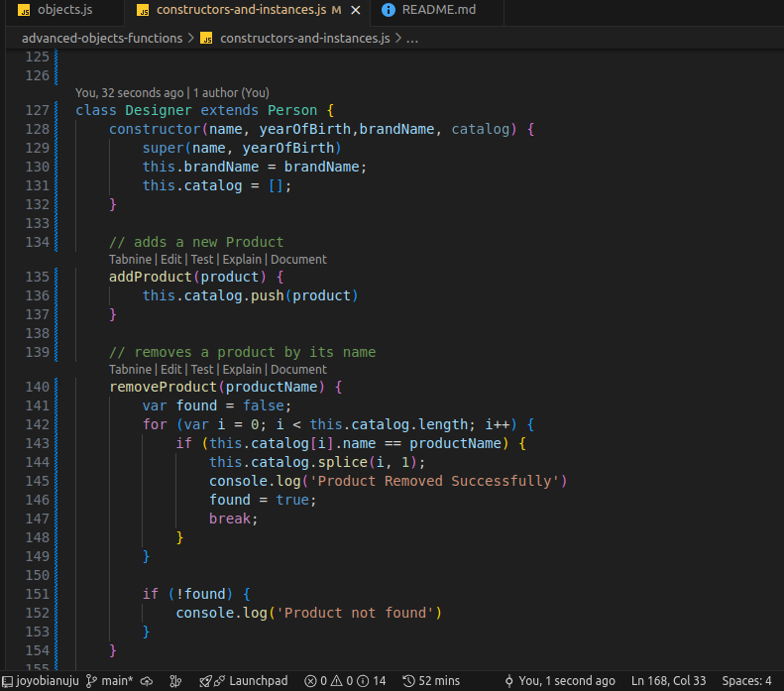Image resolution: width=784 pixels, height=691 pixels.
Task: Click constructors-and-instances.js breadcrumb item
Action: [x=304, y=39]
